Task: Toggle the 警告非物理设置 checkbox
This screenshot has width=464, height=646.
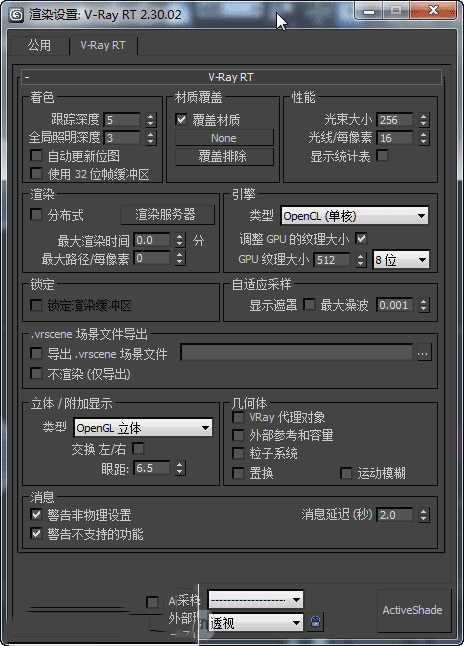Action: (x=36, y=514)
